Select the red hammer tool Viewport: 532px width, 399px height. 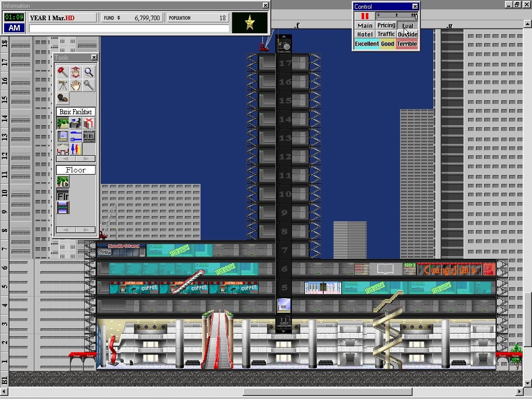pyautogui.click(x=62, y=72)
